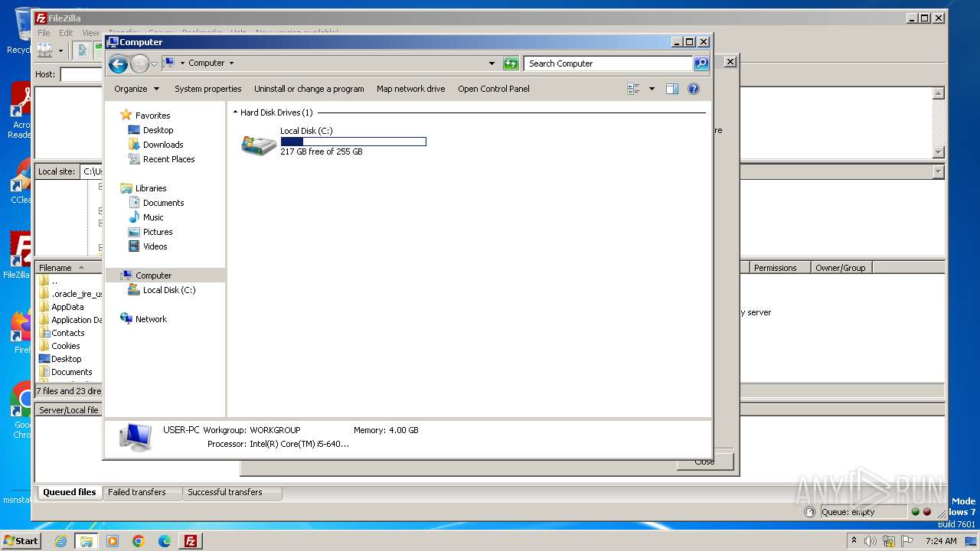Select AppData folder in FileZilla list
The image size is (980, 551).
coord(67,307)
